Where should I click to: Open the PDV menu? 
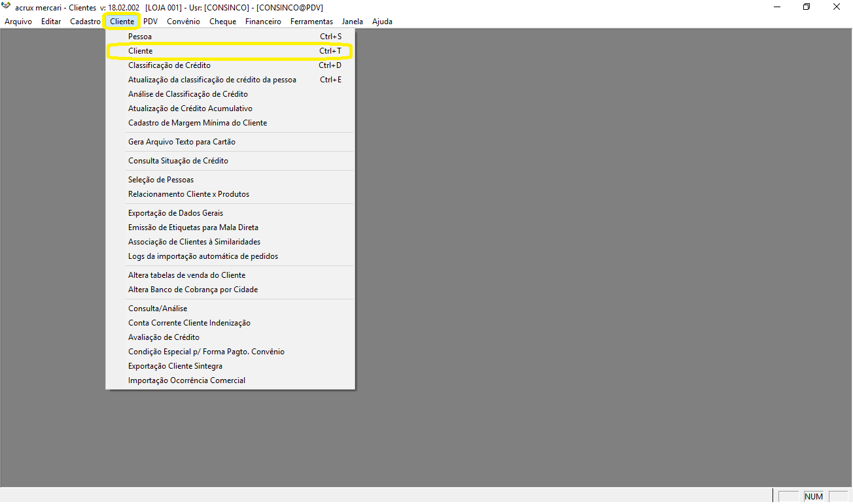[150, 22]
